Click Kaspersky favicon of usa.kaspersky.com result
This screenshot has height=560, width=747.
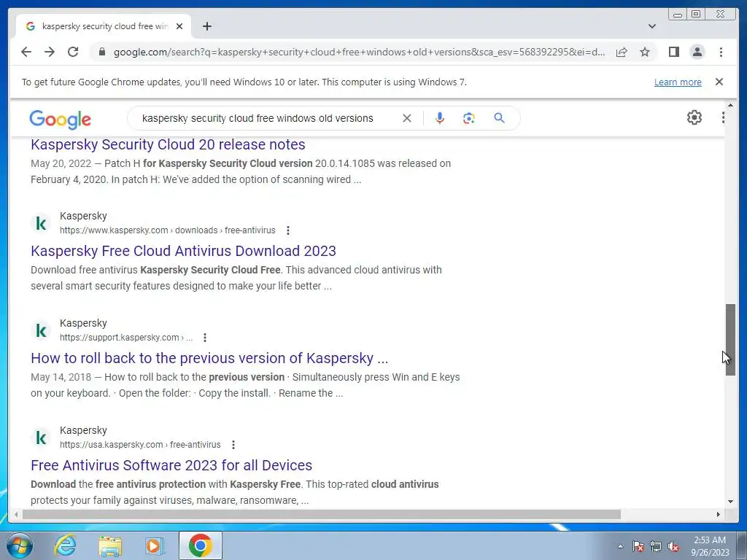click(41, 437)
